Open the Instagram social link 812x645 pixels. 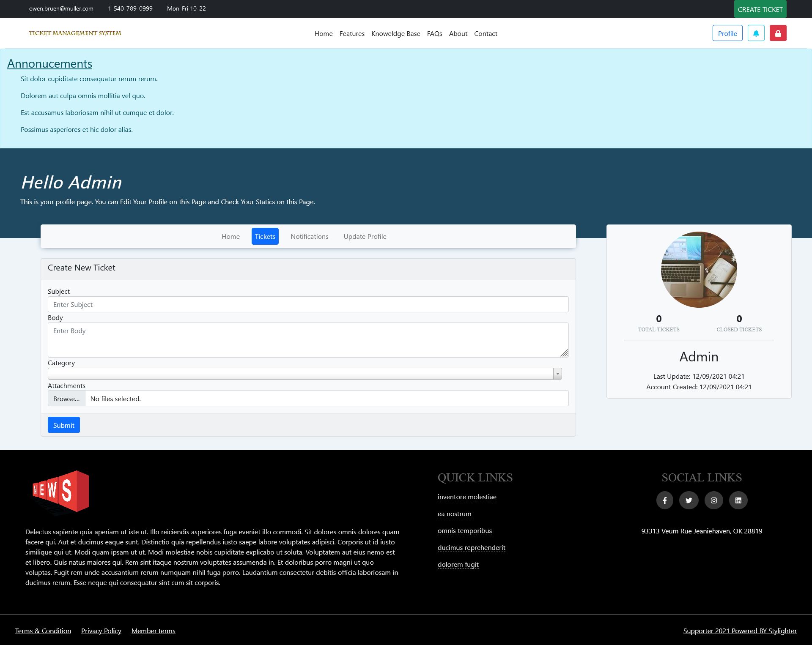tap(713, 500)
